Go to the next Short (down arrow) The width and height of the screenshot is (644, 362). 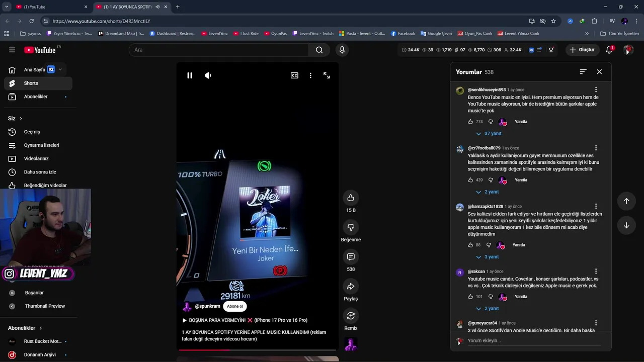pyautogui.click(x=626, y=225)
